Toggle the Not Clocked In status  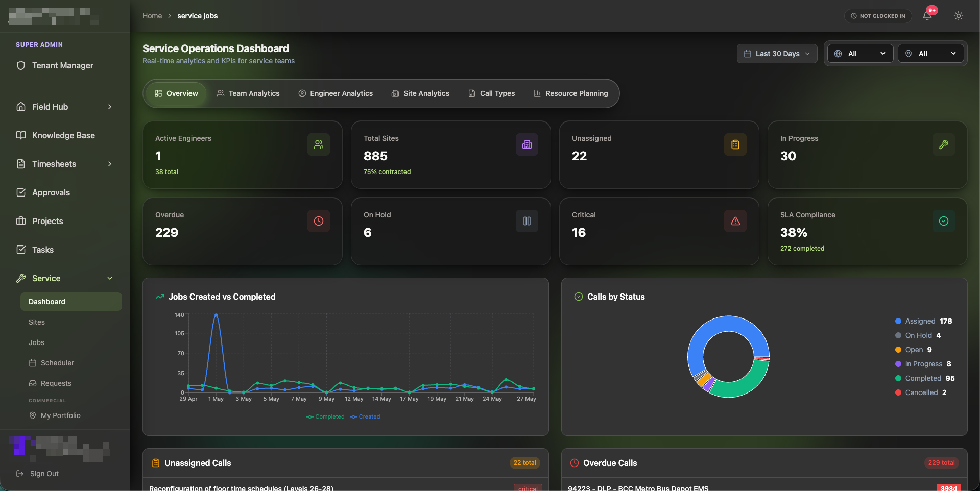click(x=878, y=16)
